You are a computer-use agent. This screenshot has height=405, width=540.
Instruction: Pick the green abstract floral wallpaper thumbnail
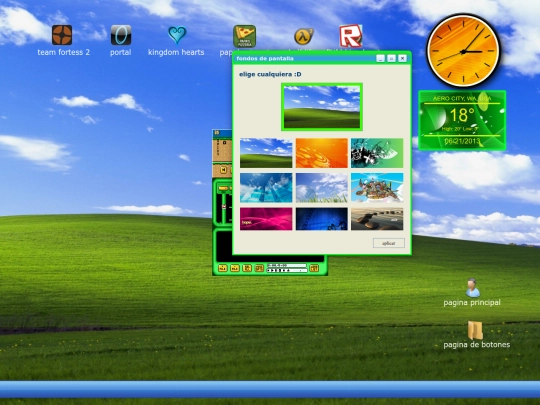pyautogui.click(x=377, y=153)
